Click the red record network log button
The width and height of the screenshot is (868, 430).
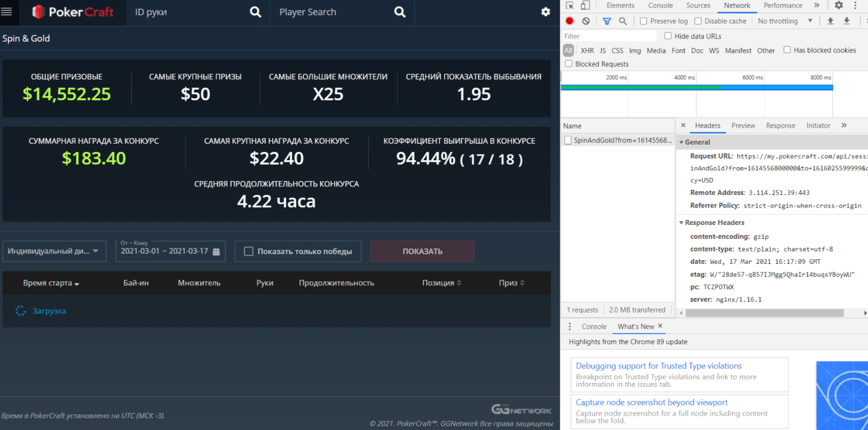[570, 21]
